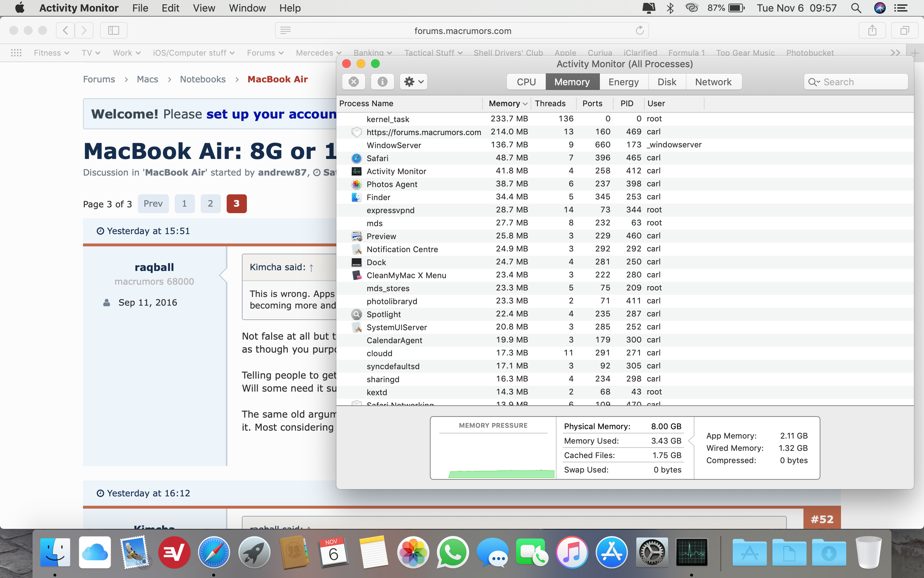Viewport: 924px width, 578px height.
Task: Open the File menu in the menu bar
Action: [140, 8]
